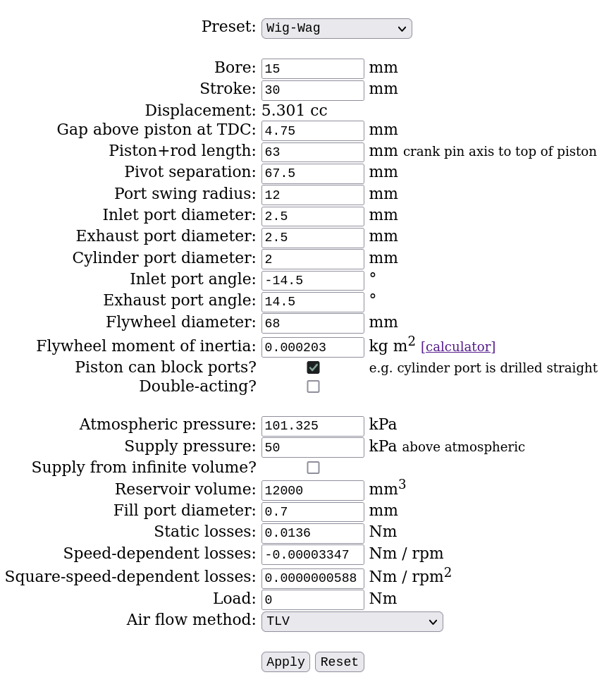Expand the Air flow method dropdown
Image resolution: width=616 pixels, height=694 pixels.
click(352, 621)
